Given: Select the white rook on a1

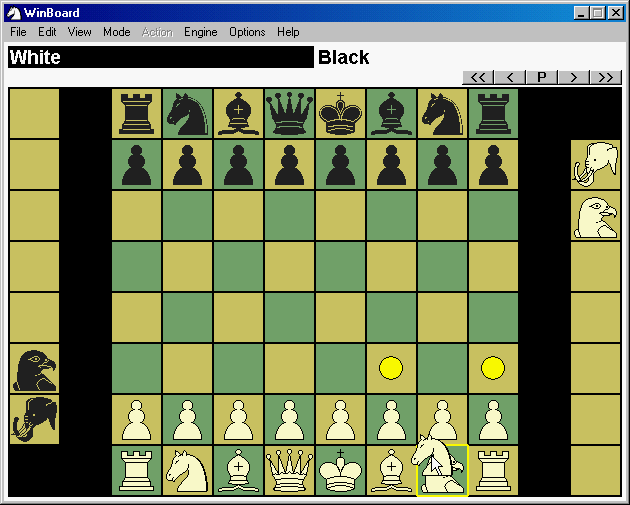Looking at the screenshot, I should click(137, 470).
